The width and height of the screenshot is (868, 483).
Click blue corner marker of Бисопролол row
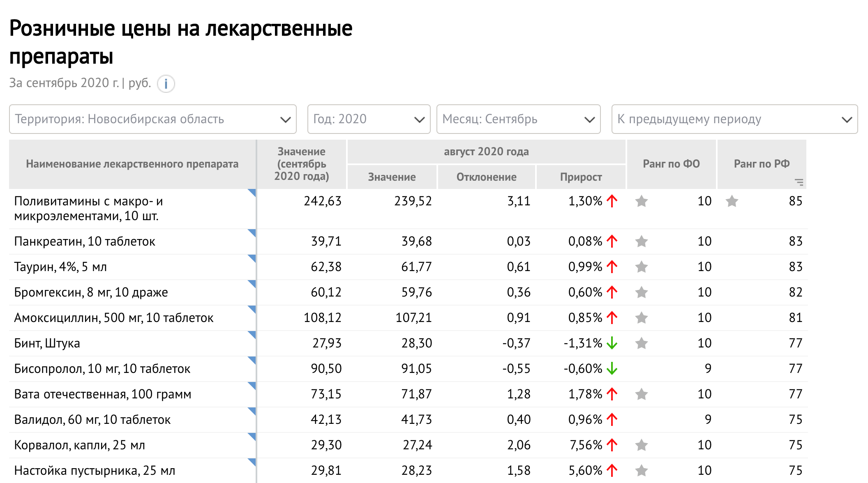click(252, 360)
